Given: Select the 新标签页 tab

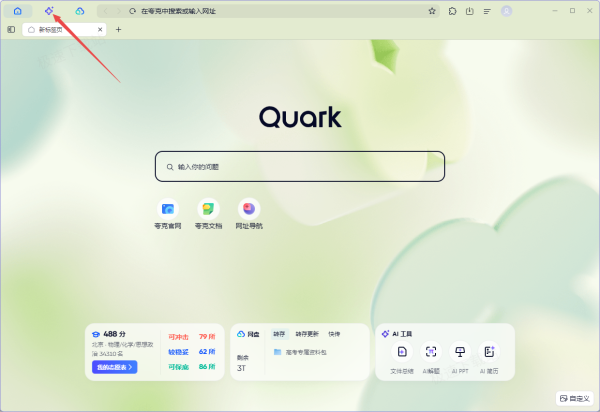Looking at the screenshot, I should pos(64,29).
